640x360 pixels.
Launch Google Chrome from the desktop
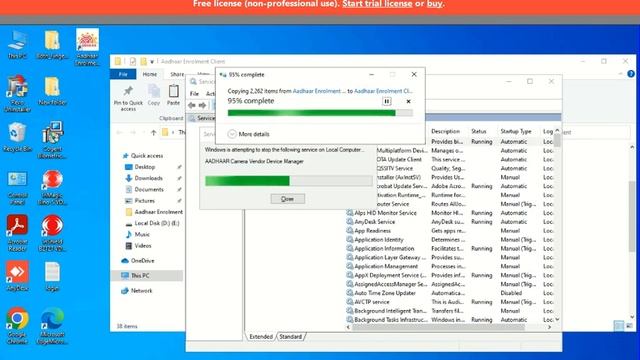(x=17, y=326)
